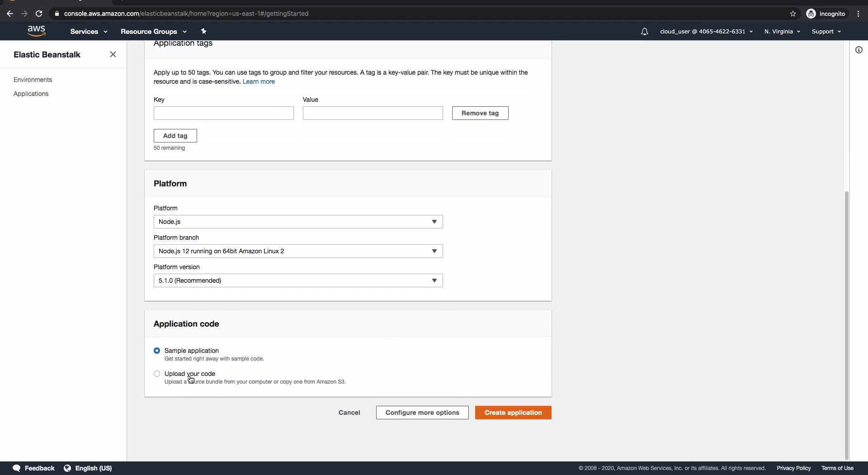
Task: Go to Applications in sidebar
Action: pyautogui.click(x=31, y=94)
